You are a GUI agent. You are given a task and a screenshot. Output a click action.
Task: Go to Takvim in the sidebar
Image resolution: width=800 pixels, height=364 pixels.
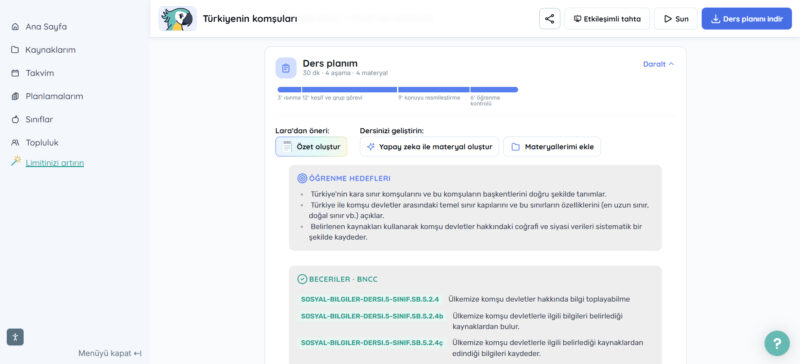(40, 73)
